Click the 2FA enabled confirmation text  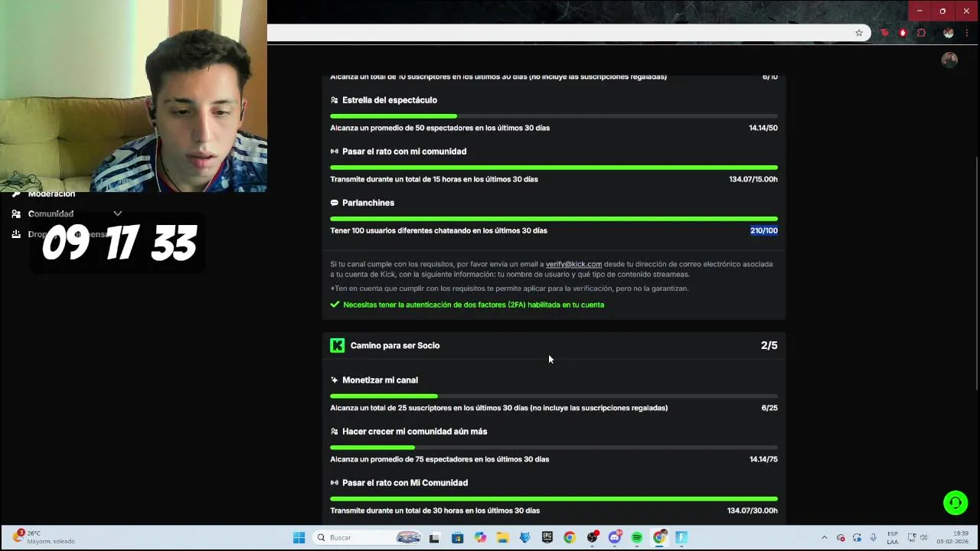point(474,305)
